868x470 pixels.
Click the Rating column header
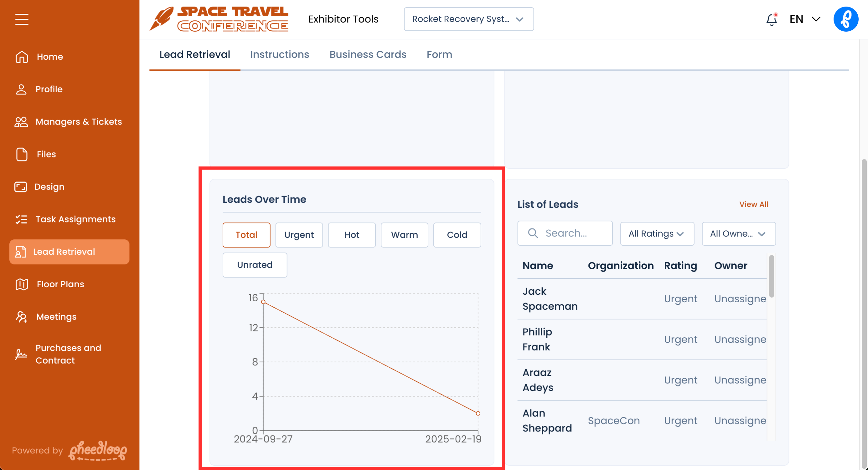tap(680, 266)
